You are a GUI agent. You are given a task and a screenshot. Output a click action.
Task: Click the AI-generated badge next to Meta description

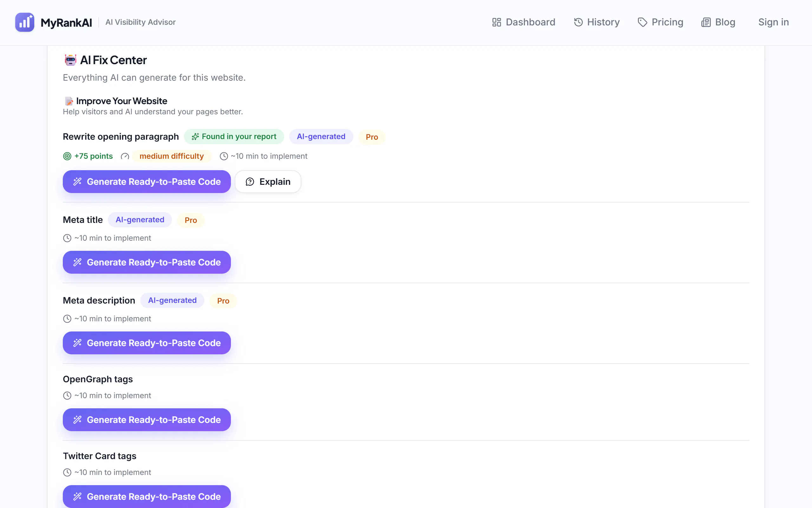[172, 301]
